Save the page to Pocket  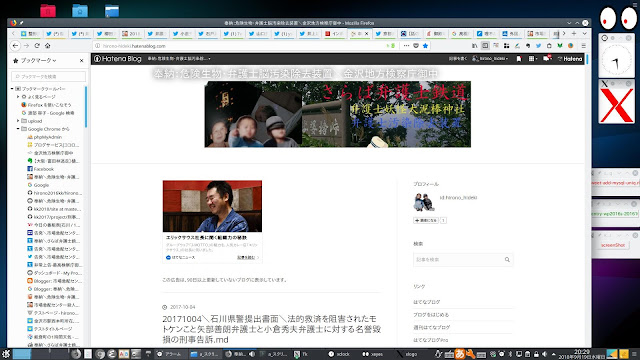point(416,46)
